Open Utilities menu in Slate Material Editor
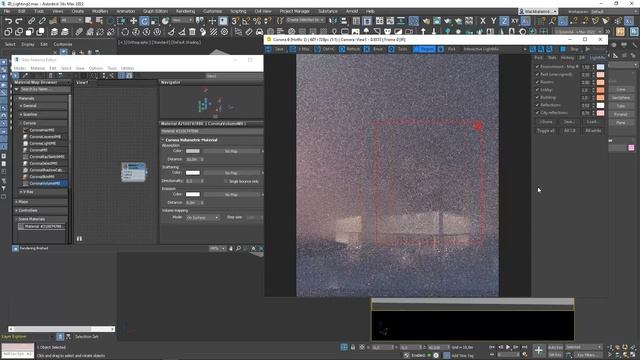Image resolution: width=640 pixels, height=360 pixels. tap(127, 68)
